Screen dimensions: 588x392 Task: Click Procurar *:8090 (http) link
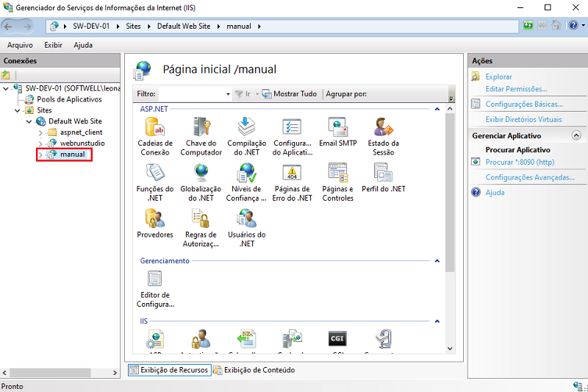(x=520, y=162)
